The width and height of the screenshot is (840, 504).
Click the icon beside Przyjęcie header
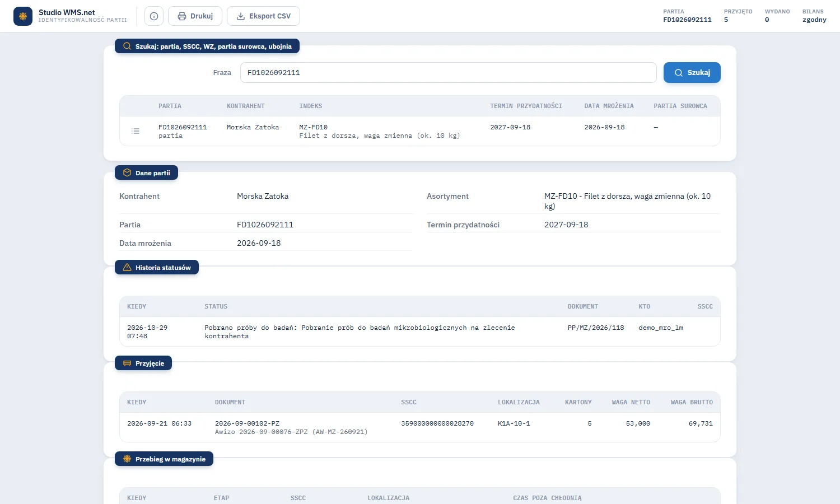127,363
